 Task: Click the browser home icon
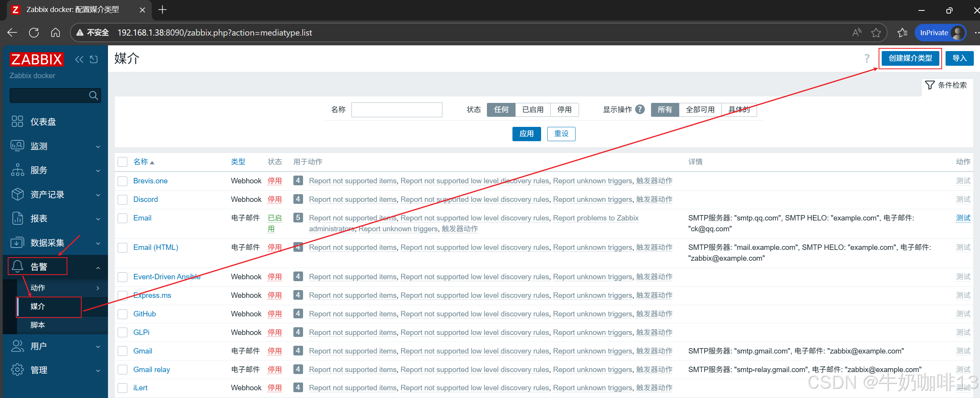pyautogui.click(x=55, y=33)
